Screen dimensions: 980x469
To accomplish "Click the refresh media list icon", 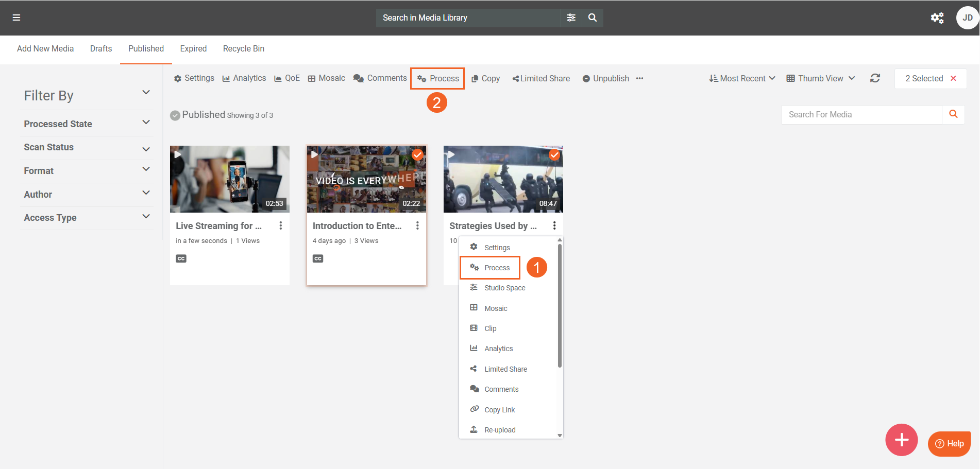I will coord(875,78).
